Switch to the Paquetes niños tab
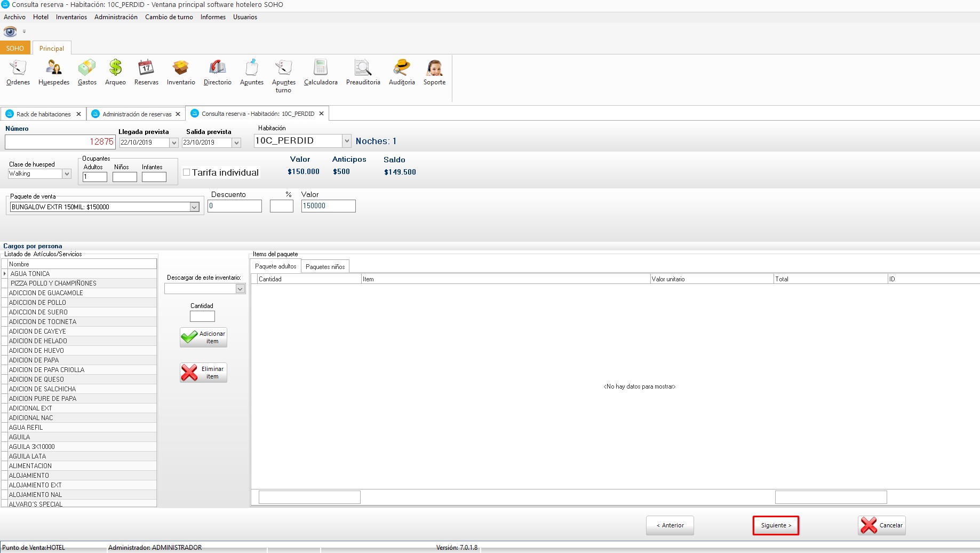 [325, 267]
